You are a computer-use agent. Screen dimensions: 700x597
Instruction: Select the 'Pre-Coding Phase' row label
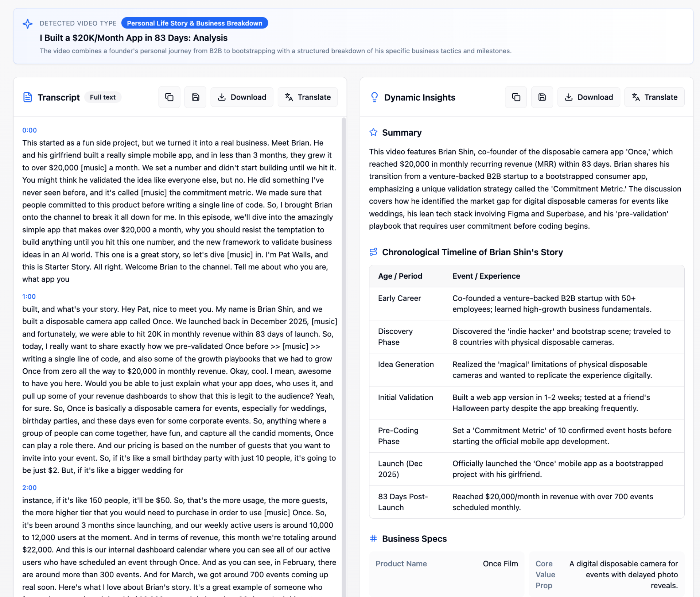[398, 436]
